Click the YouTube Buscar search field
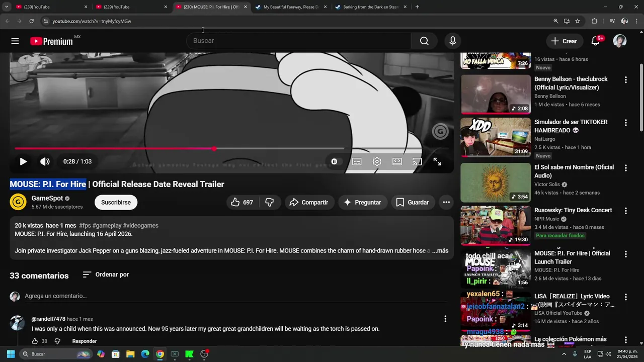The image size is (644, 362). (x=299, y=41)
